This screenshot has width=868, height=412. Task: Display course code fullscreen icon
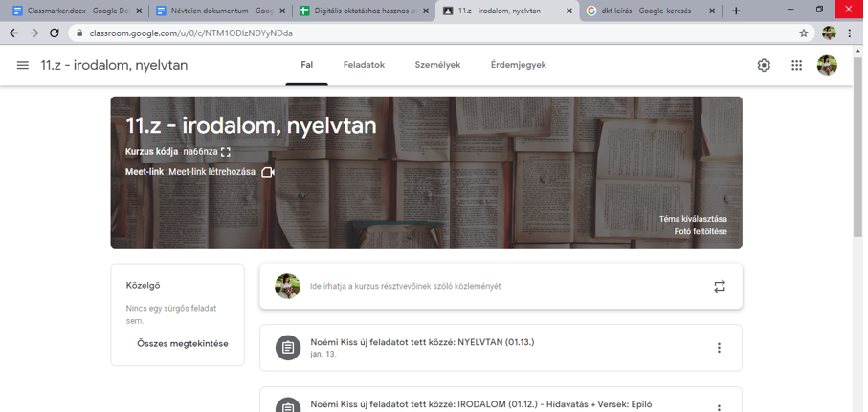pyautogui.click(x=225, y=152)
